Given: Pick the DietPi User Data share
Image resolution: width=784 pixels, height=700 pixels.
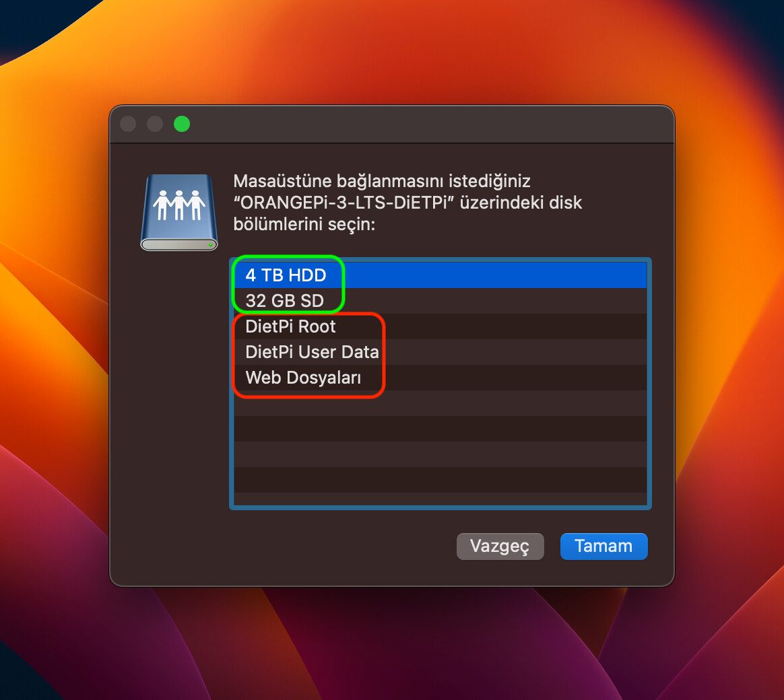Looking at the screenshot, I should [x=440, y=352].
